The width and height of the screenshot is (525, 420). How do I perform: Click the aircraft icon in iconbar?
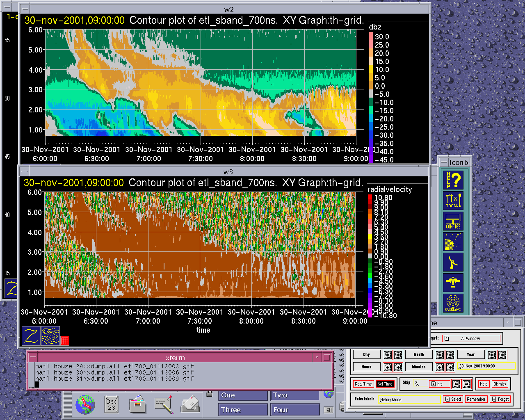pos(453,283)
